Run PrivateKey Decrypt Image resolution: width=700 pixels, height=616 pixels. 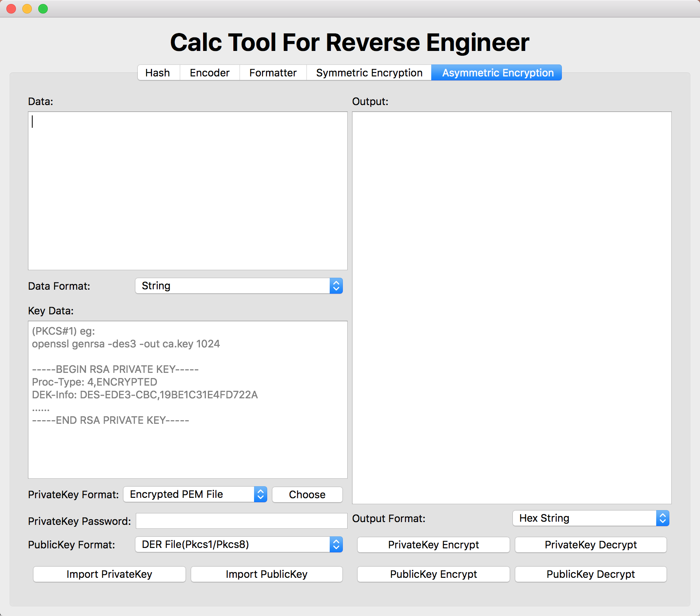(591, 545)
